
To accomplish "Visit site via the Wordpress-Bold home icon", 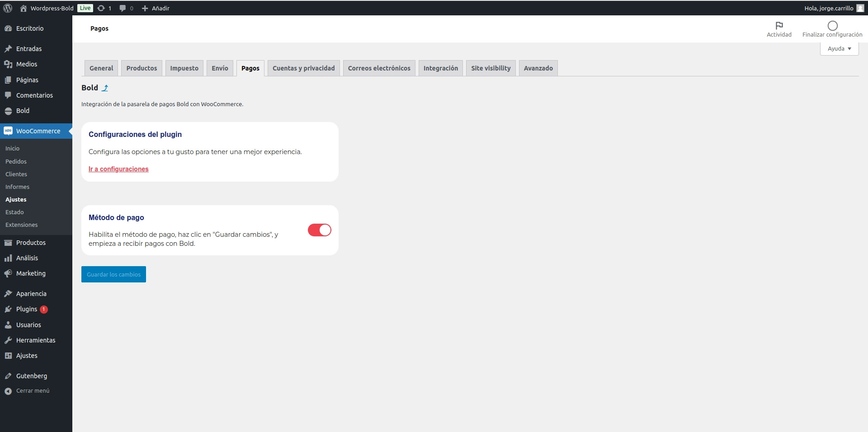I will 24,8.
